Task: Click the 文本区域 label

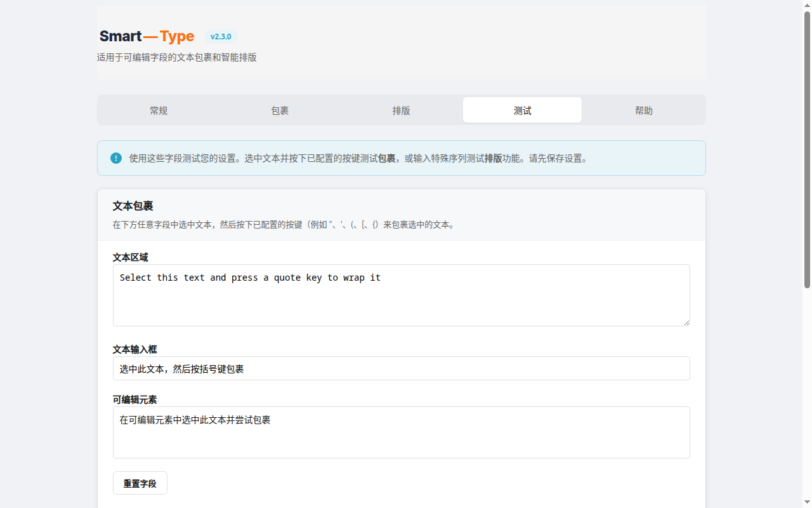Action: 130,257
